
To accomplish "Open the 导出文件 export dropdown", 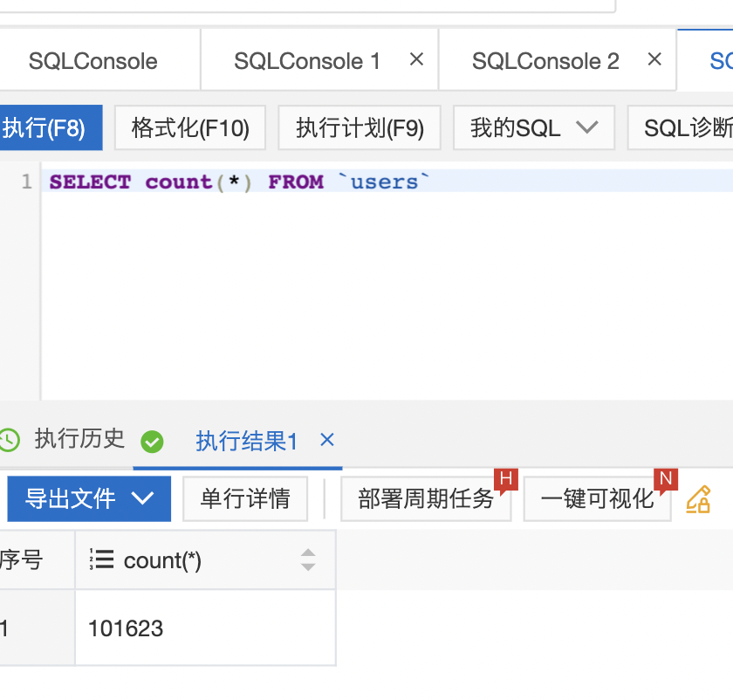I will [89, 499].
